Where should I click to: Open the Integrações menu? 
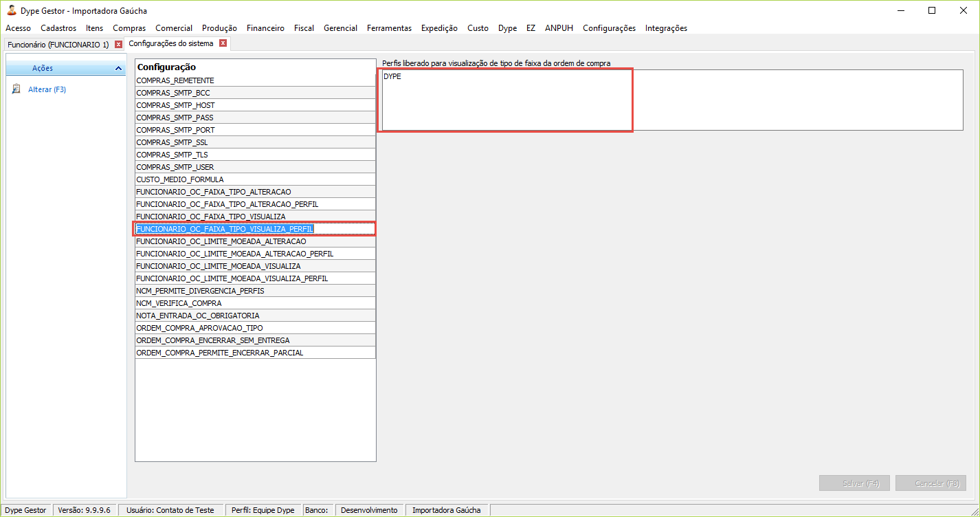[666, 28]
